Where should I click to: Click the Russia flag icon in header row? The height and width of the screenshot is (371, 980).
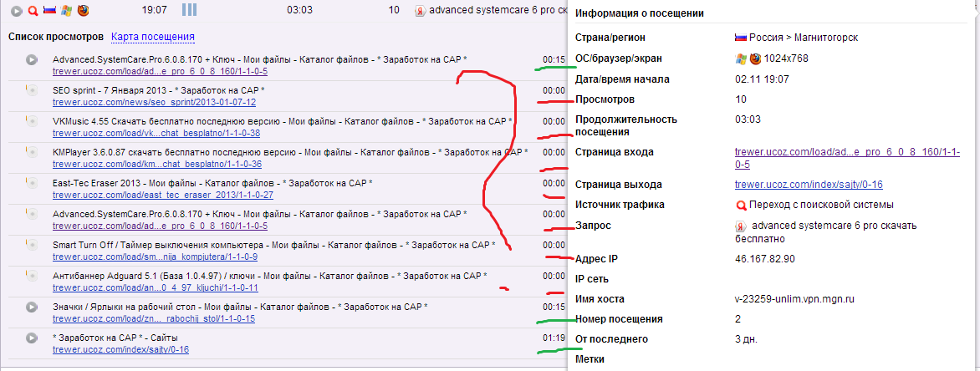click(49, 11)
